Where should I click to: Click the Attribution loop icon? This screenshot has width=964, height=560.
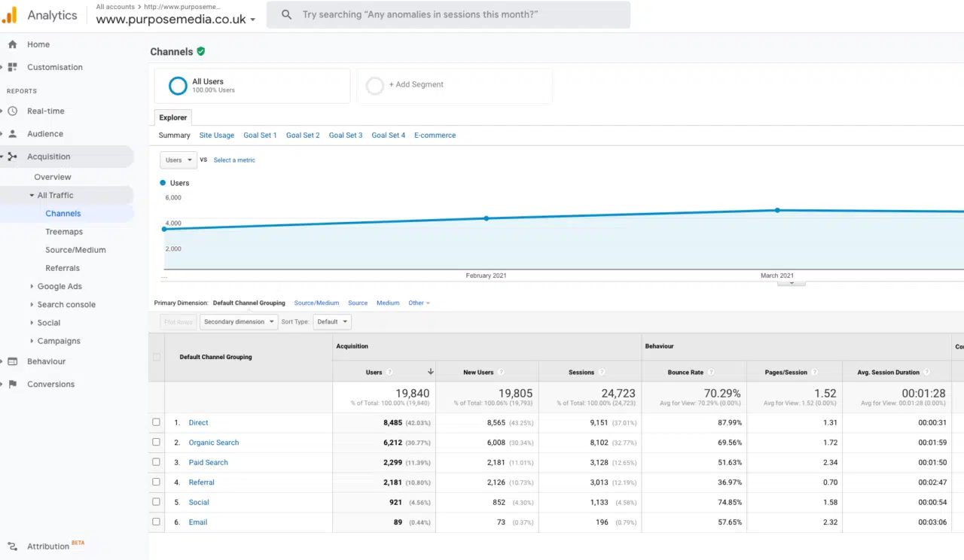coord(12,546)
